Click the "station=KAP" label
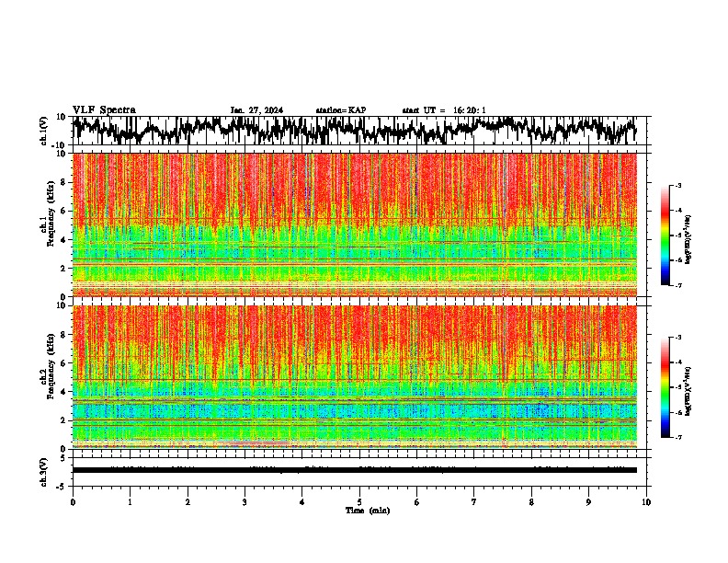Image resolution: width=728 pixels, height=563 pixels. pyautogui.click(x=341, y=110)
